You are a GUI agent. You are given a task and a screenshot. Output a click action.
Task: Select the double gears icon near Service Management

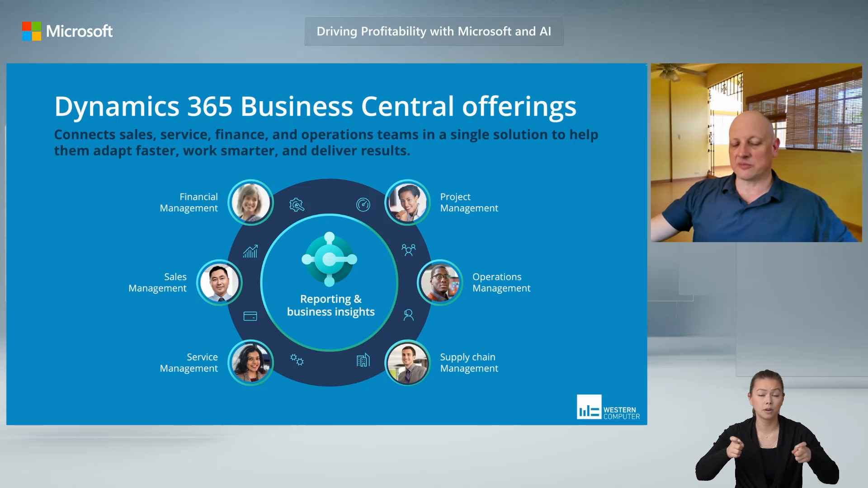pos(297,360)
